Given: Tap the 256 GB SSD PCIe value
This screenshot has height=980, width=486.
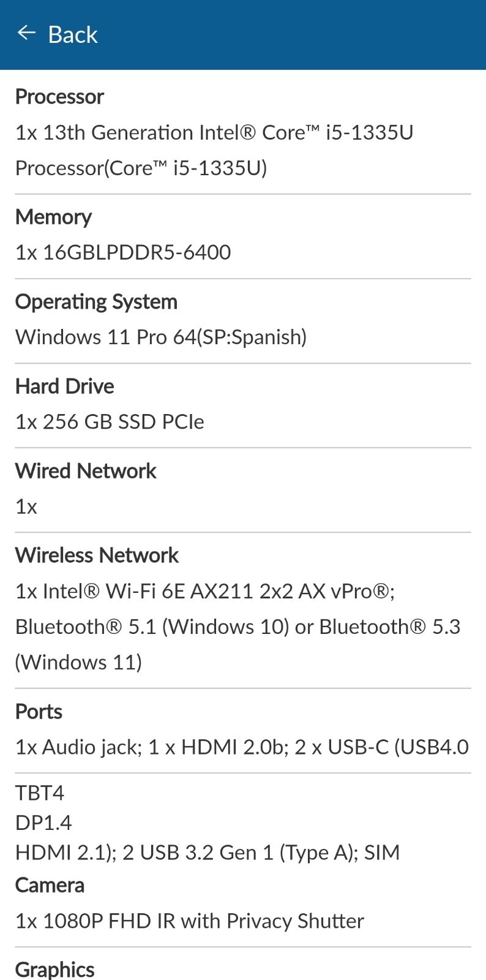Looking at the screenshot, I should point(110,422).
